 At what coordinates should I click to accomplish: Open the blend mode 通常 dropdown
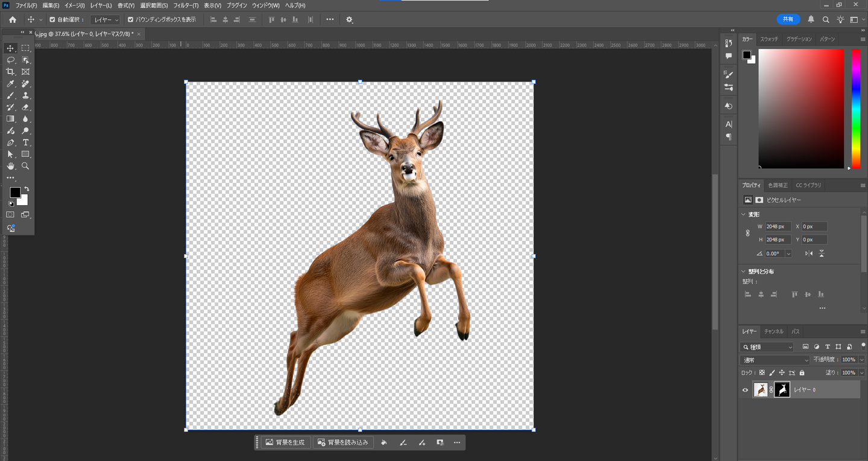tap(775, 360)
